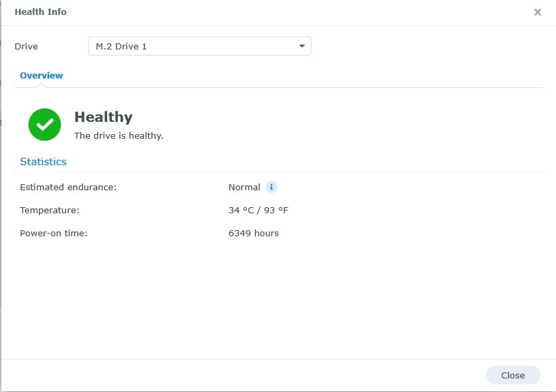Click the green Healthy checkmark icon

point(45,125)
